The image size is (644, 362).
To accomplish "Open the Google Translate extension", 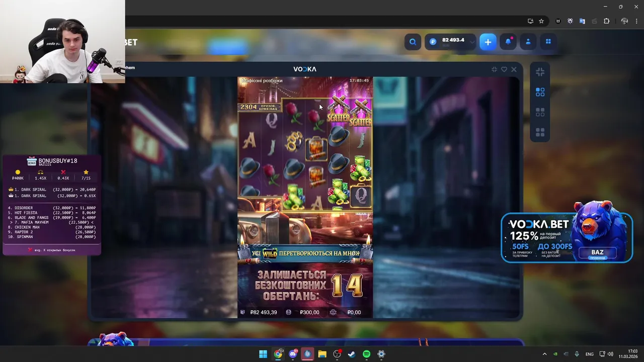I will point(582,21).
